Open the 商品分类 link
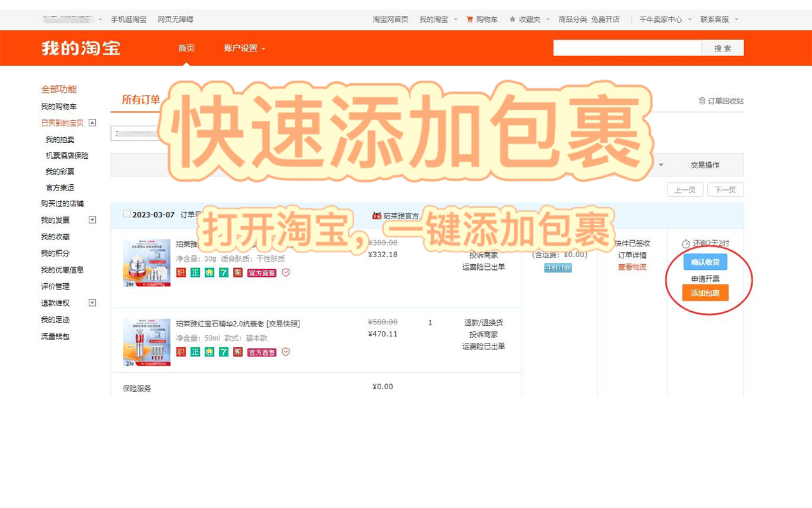This screenshot has width=812, height=508. pos(573,19)
